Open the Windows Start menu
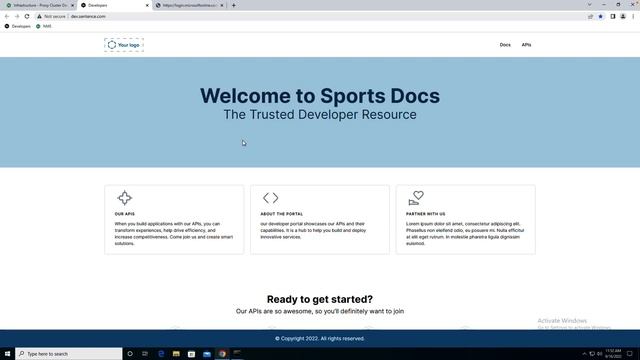640x360 pixels. click(x=7, y=354)
